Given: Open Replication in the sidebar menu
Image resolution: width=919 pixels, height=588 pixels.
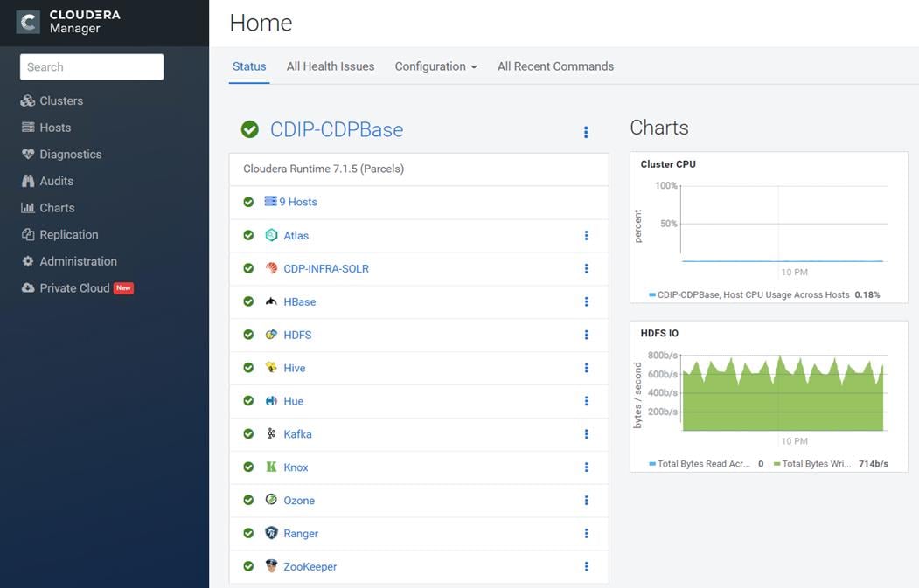Looking at the screenshot, I should 69,234.
